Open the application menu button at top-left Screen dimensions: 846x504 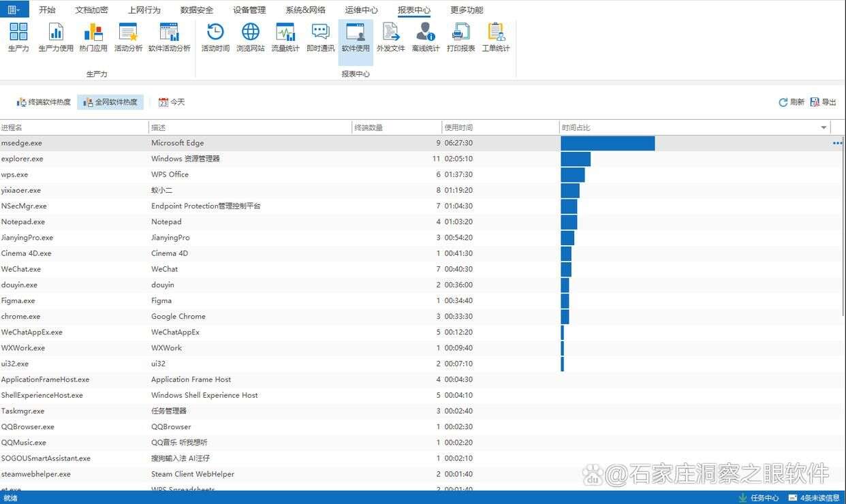[x=14, y=10]
